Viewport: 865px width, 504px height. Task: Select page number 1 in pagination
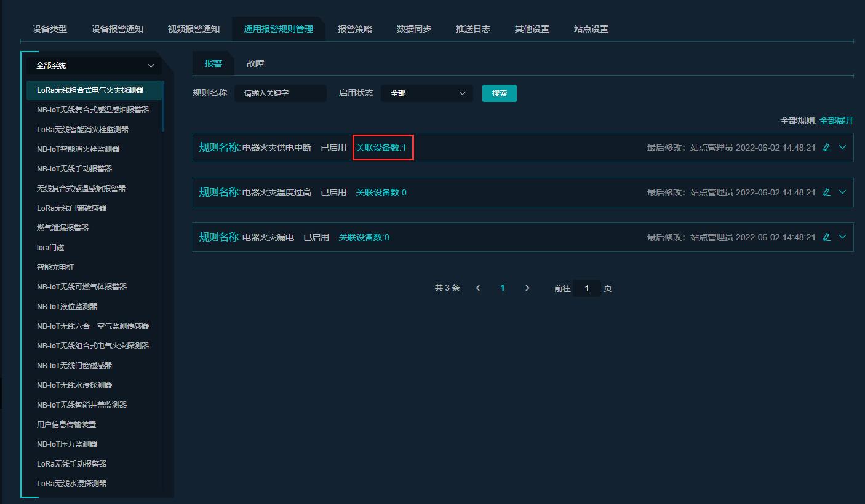[x=503, y=288]
